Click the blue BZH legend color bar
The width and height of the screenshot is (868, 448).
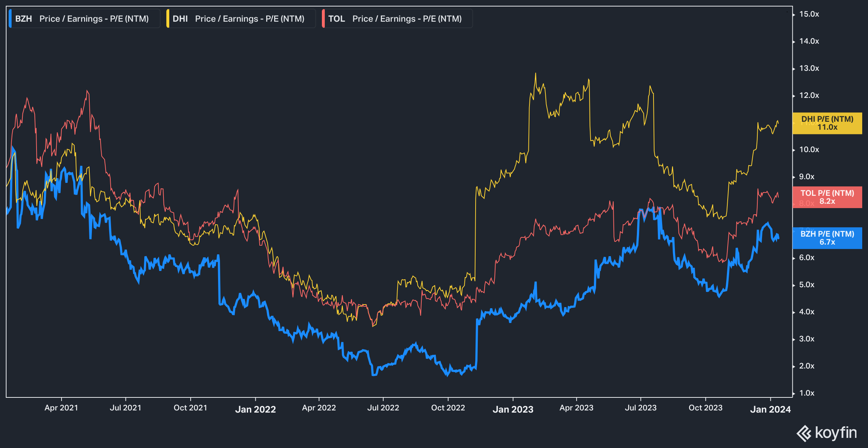[x=10, y=19]
